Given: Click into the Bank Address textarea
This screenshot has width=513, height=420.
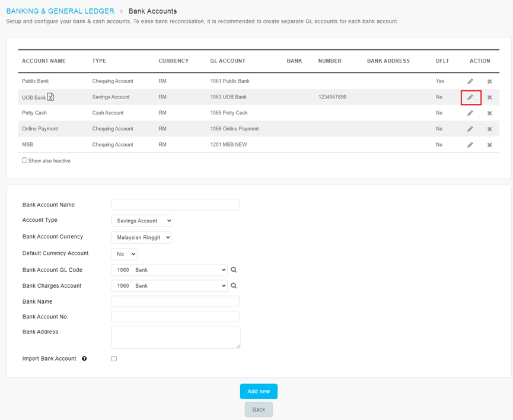Looking at the screenshot, I should coord(176,337).
